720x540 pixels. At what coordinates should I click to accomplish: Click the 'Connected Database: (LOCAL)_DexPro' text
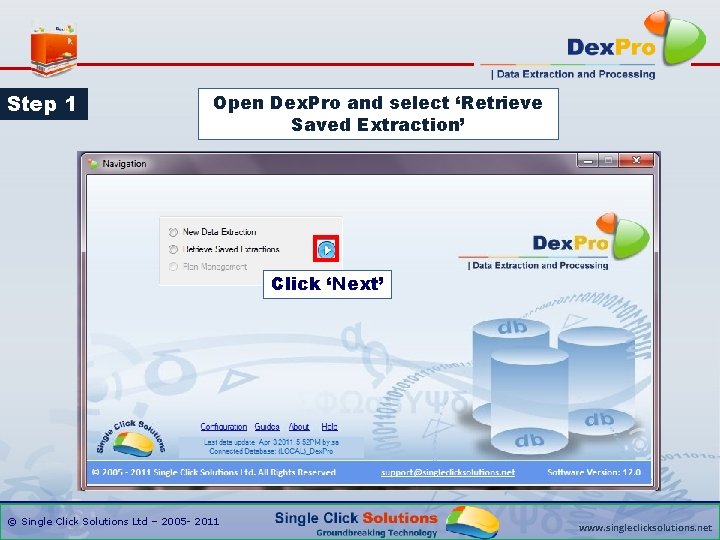tap(271, 451)
